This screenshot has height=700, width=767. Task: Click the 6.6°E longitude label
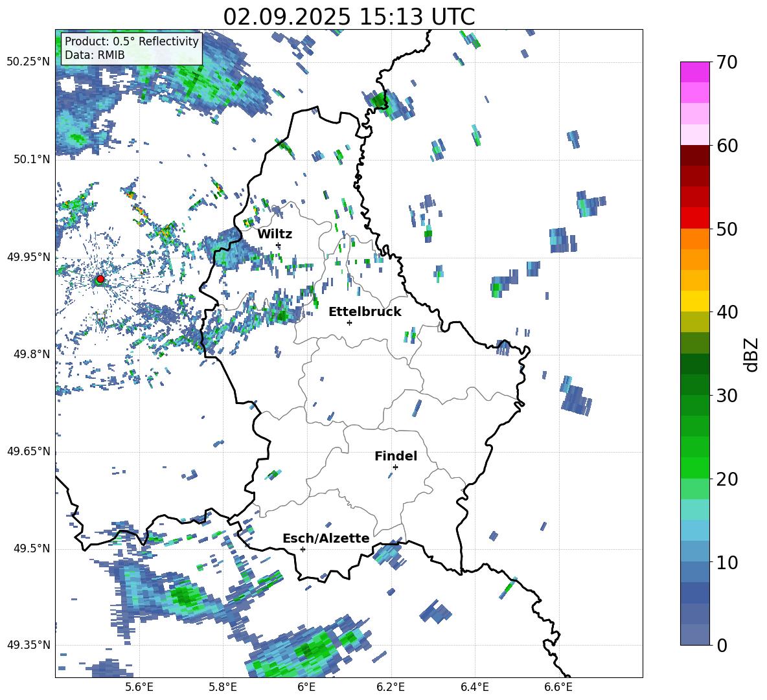[x=558, y=687]
